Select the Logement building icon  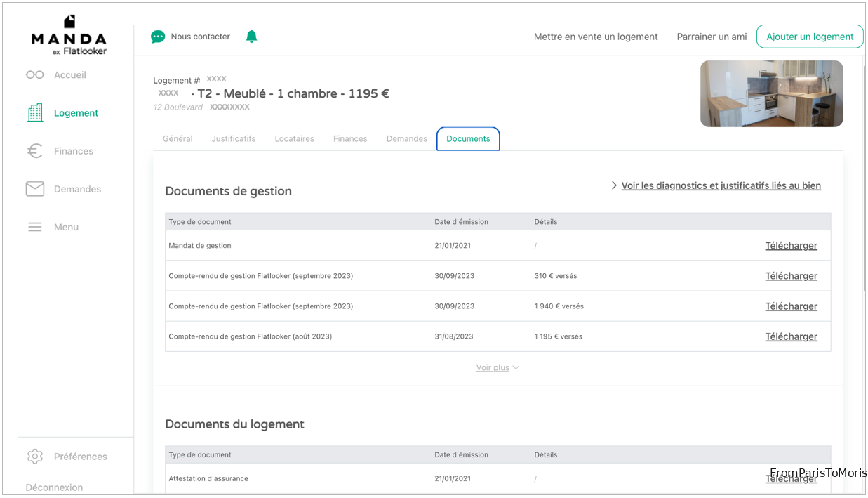[x=34, y=112]
